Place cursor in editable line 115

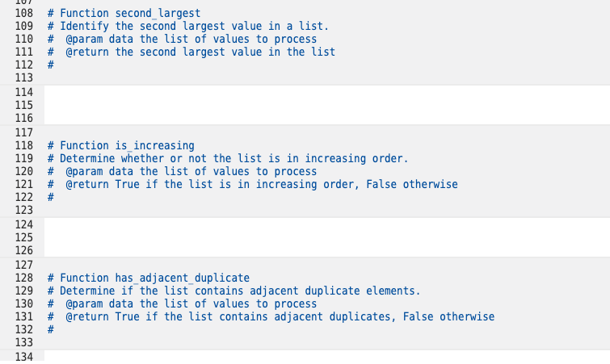(326, 105)
